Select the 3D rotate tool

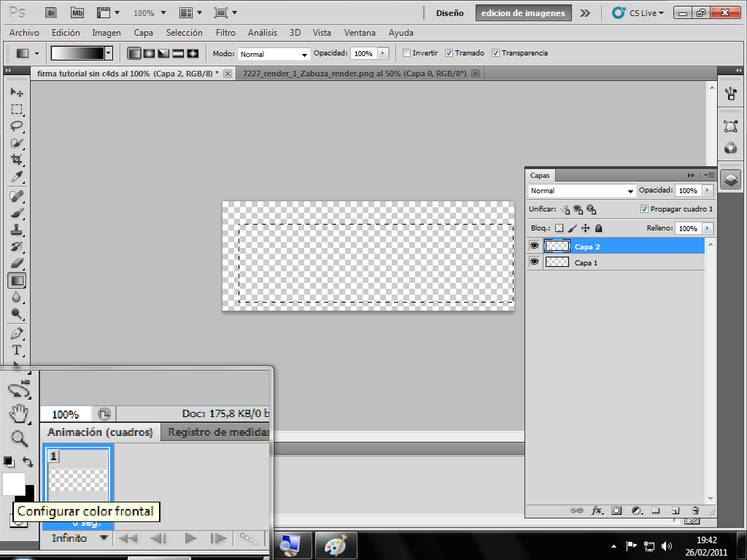pos(19,389)
